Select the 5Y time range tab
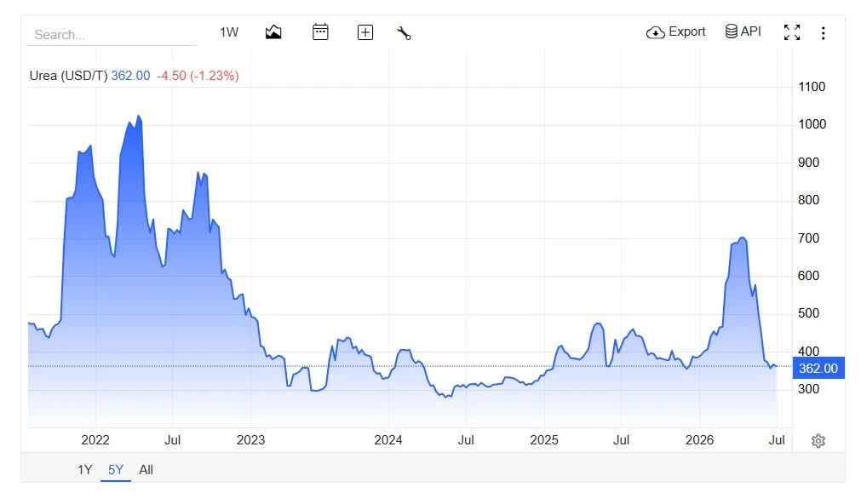Image resolution: width=861 pixels, height=504 pixels. [115, 469]
